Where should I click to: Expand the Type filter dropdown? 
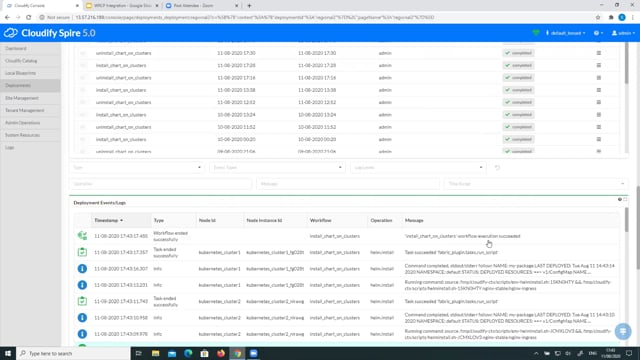click(137, 167)
